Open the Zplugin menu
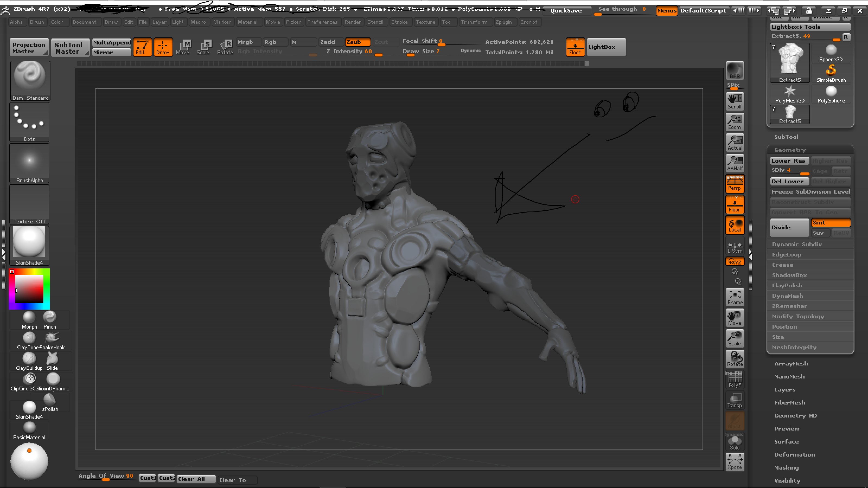This screenshot has width=868, height=488. point(503,22)
